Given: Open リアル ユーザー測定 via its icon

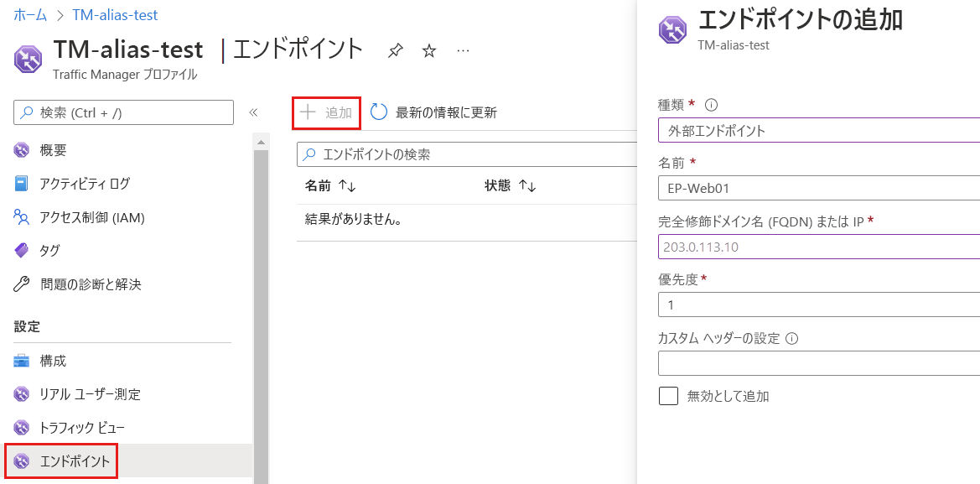Looking at the screenshot, I should pos(20,395).
